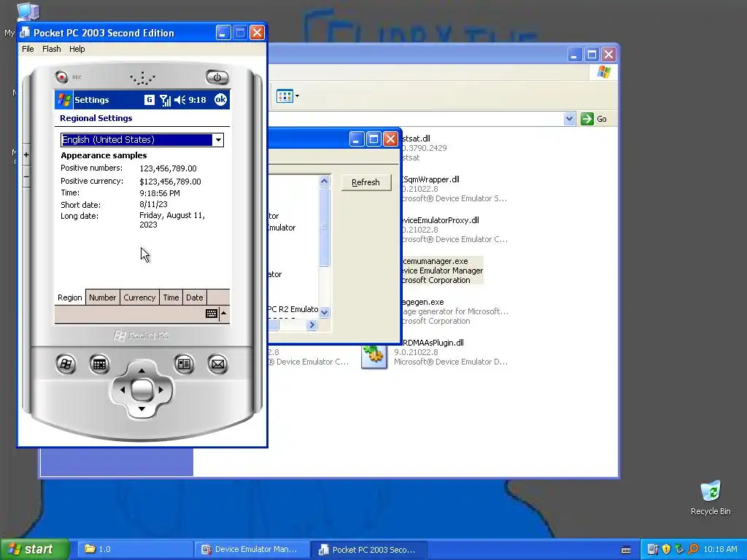This screenshot has width=747, height=560.
Task: Open the File menu in Pocket PC emulator
Action: pos(28,49)
